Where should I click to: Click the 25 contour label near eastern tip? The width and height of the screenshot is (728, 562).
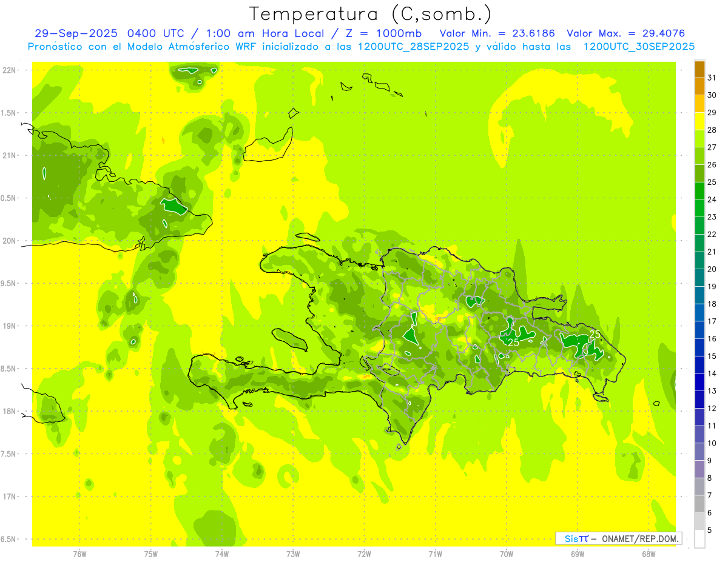[595, 334]
